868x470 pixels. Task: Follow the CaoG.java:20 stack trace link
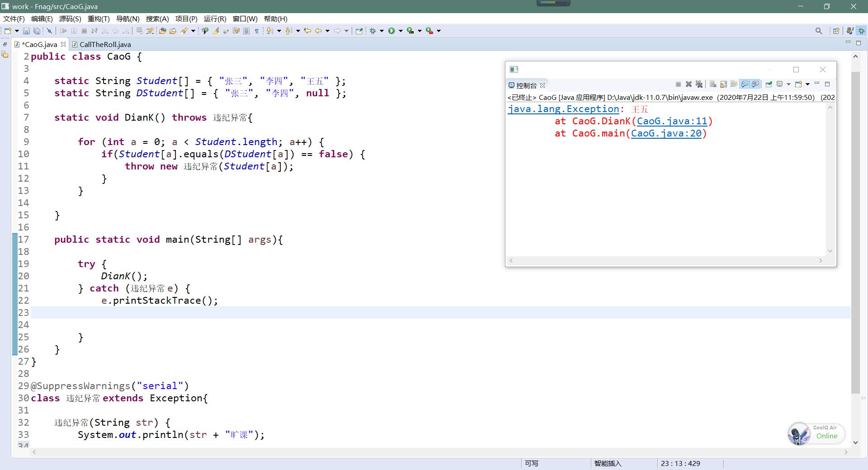[666, 133]
